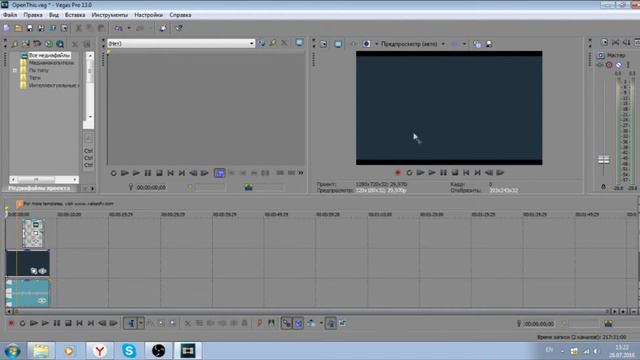Screen dimensions: 640x360
Task: Save the project with the toolbar icon
Action: point(29,28)
